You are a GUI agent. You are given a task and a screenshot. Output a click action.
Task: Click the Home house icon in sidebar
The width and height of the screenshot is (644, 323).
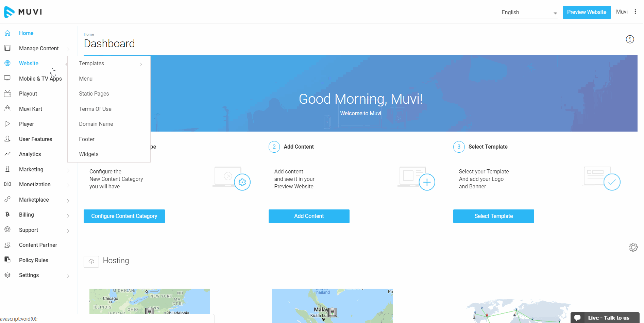tap(7, 33)
